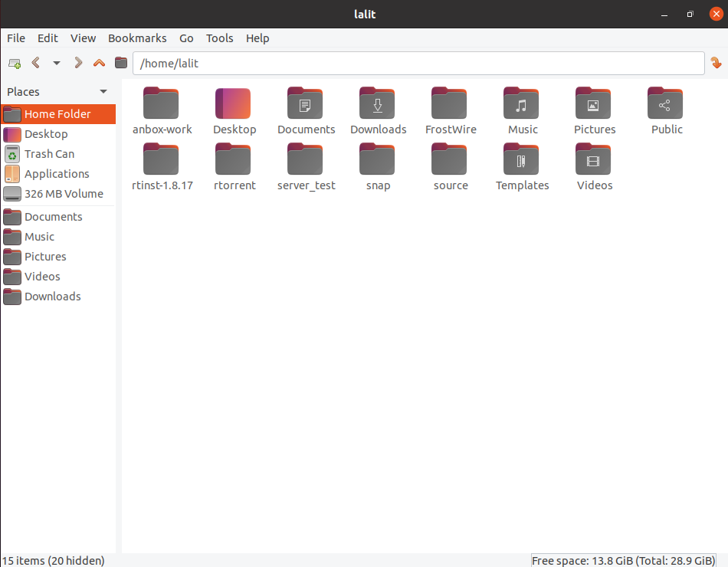This screenshot has width=728, height=567.
Task: Expand the back history dropdown arrow
Action: [56, 63]
